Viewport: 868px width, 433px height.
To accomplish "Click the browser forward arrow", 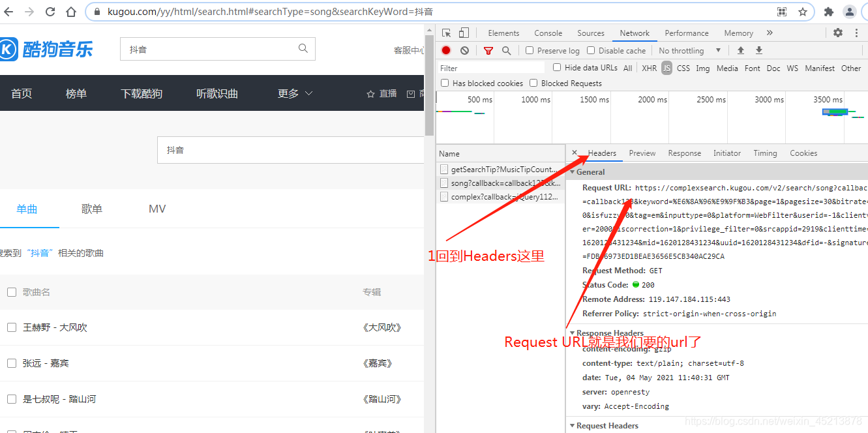I will point(29,12).
